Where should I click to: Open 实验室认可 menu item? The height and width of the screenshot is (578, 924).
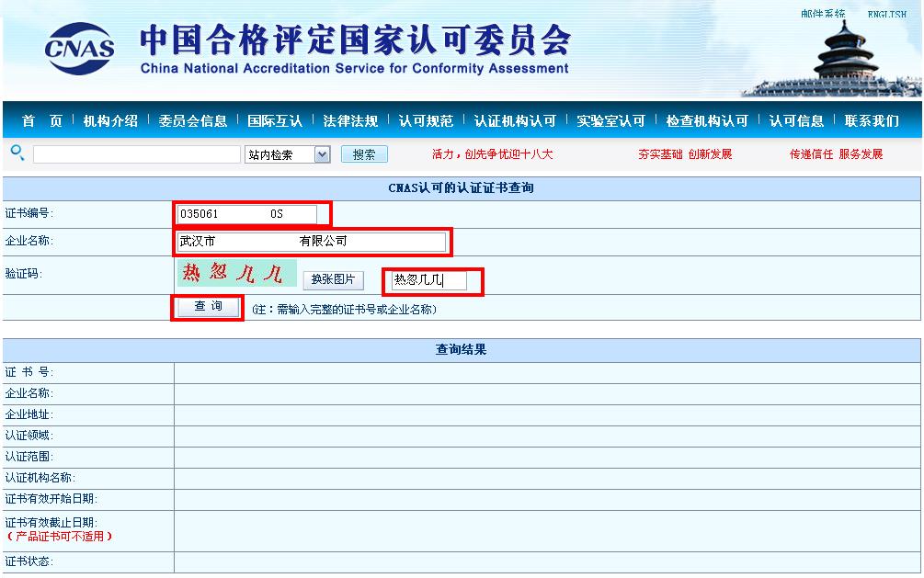pos(611,120)
